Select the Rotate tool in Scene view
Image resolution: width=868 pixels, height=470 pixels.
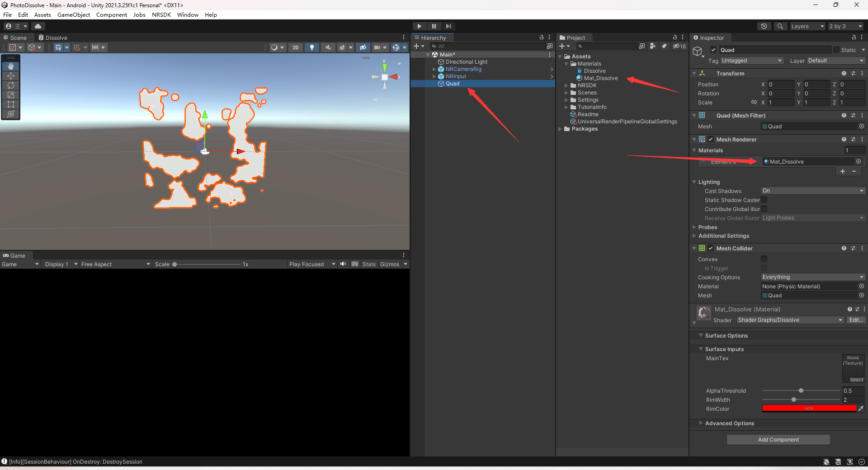(x=11, y=85)
